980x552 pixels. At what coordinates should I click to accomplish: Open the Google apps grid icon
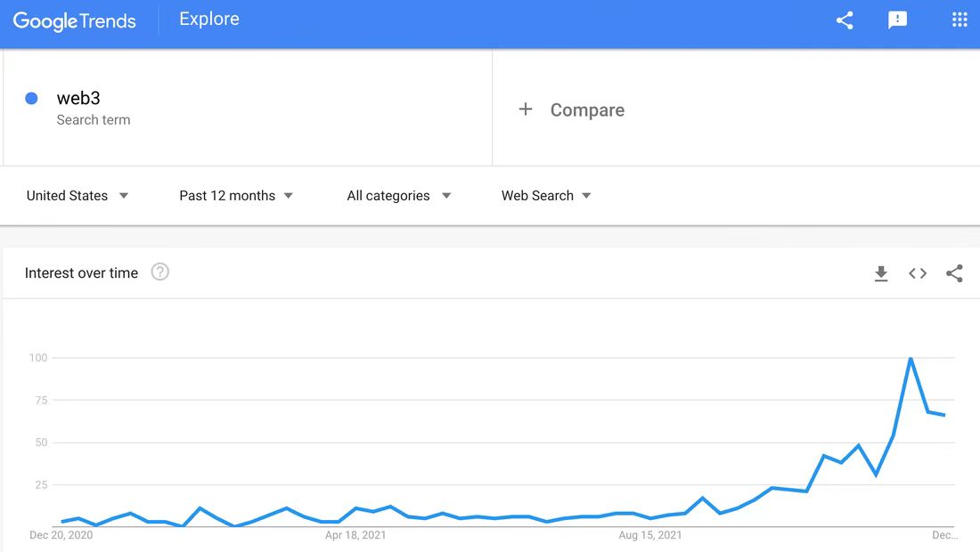coord(960,20)
